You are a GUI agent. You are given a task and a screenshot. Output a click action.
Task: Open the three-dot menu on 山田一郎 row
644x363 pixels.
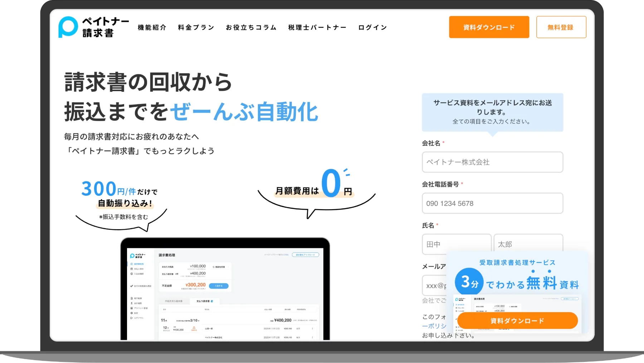[312, 328]
